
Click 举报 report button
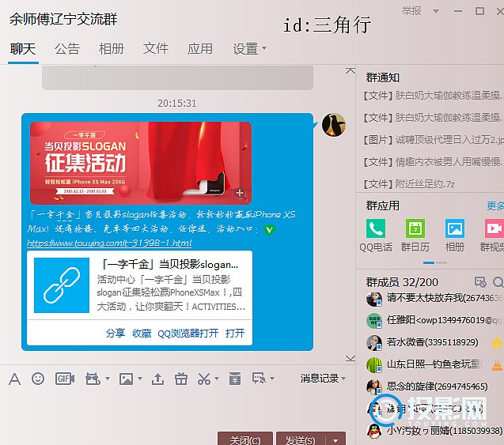(x=411, y=11)
